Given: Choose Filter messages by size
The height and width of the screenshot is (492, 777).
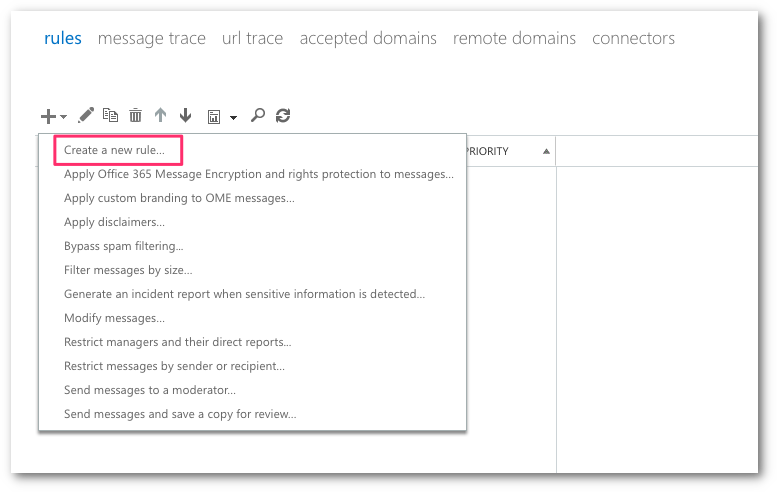Looking at the screenshot, I should (128, 270).
